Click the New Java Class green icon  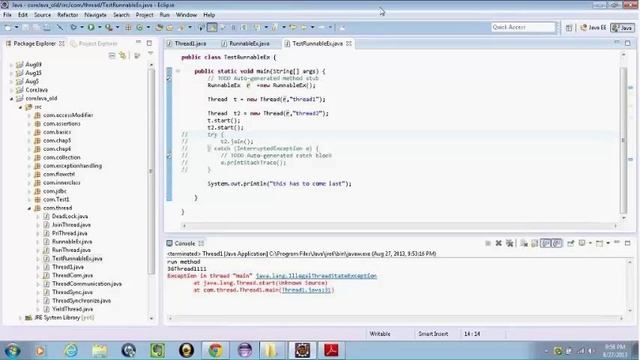tap(140, 27)
